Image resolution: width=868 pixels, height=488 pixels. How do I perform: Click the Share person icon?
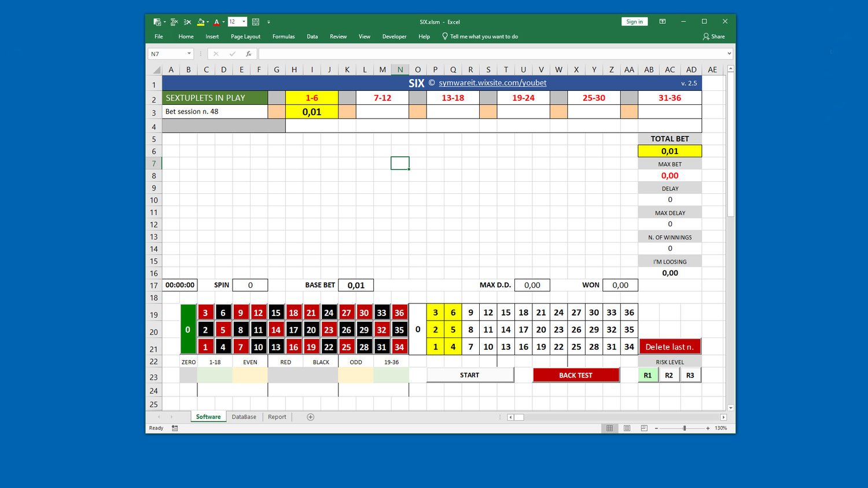(x=706, y=36)
